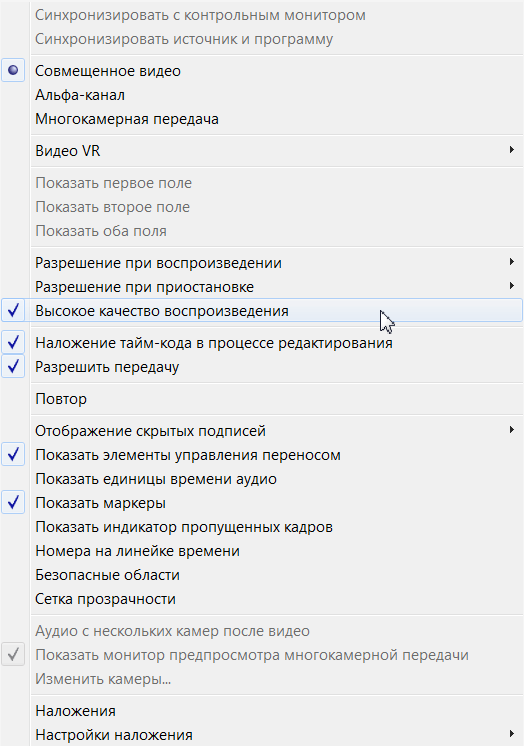Disable Разрешить передачу checkmark
Screen dimensions: 524x746
point(13,367)
